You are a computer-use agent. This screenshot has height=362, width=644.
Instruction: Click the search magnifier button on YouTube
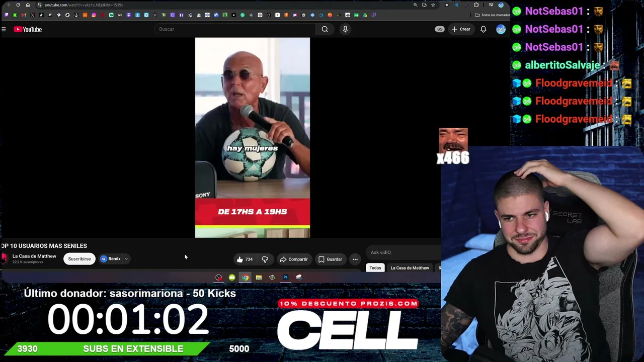325,29
